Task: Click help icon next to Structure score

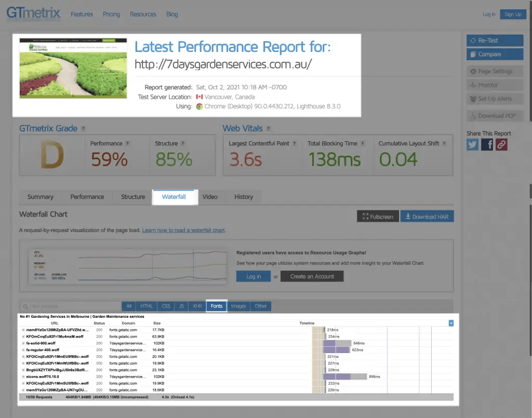Action: 183,143
